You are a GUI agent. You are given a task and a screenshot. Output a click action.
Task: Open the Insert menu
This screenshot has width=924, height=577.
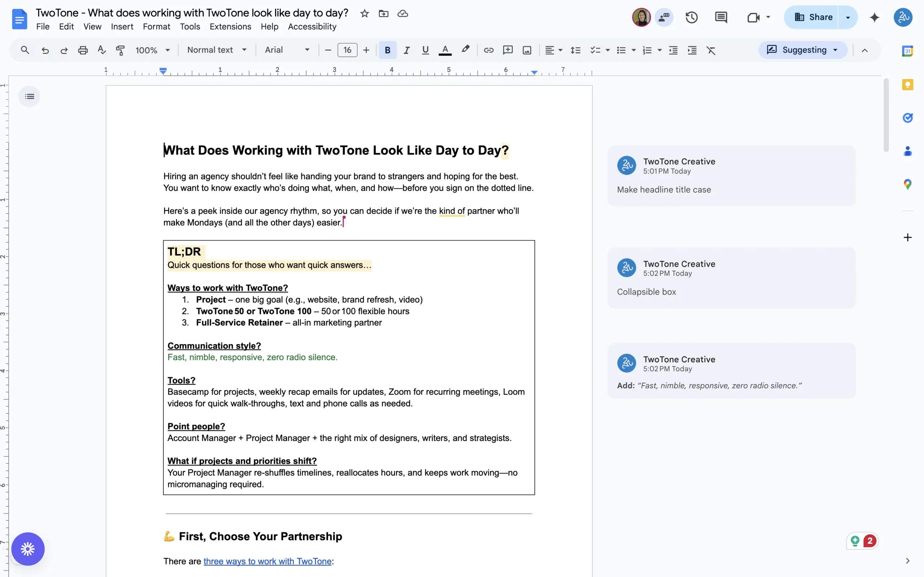click(122, 27)
